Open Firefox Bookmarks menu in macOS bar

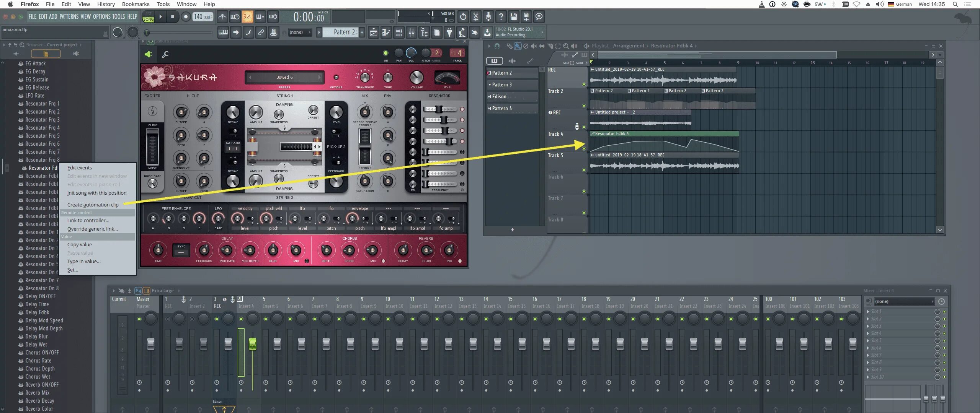pyautogui.click(x=136, y=4)
